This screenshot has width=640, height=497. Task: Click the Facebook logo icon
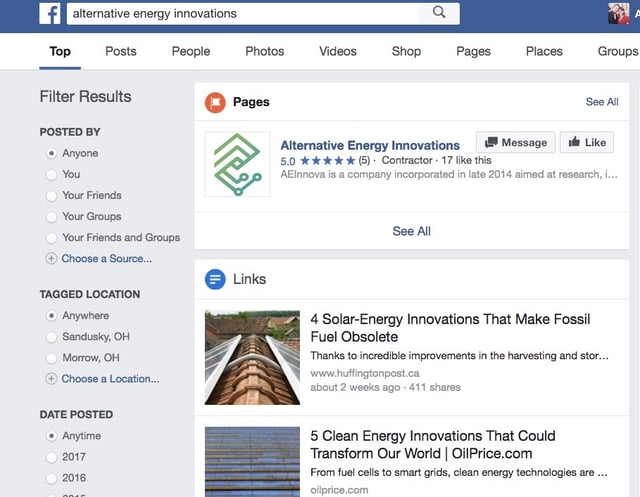(x=50, y=14)
